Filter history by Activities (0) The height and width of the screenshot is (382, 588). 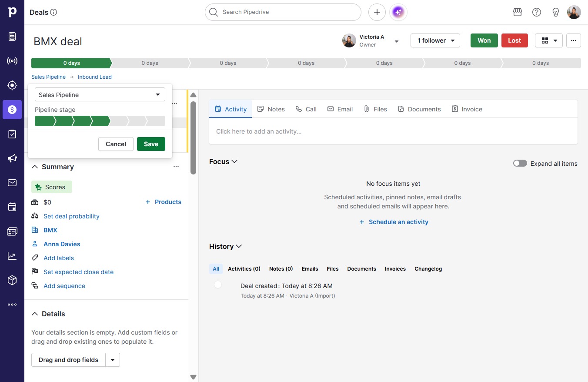point(244,269)
